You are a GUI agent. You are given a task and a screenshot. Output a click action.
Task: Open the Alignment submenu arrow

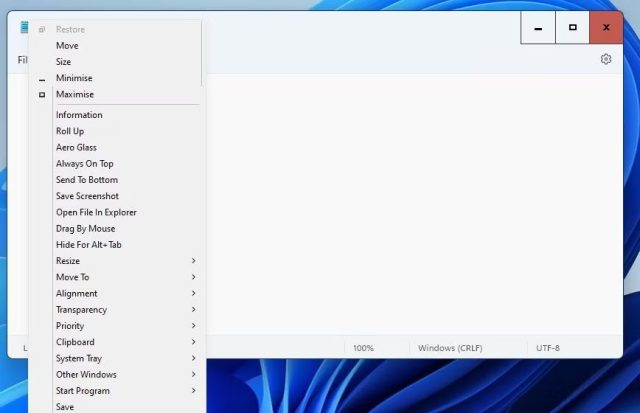coord(193,293)
